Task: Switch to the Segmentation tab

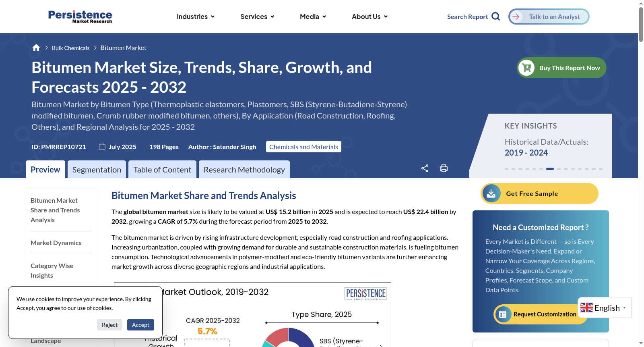Action: click(x=97, y=169)
